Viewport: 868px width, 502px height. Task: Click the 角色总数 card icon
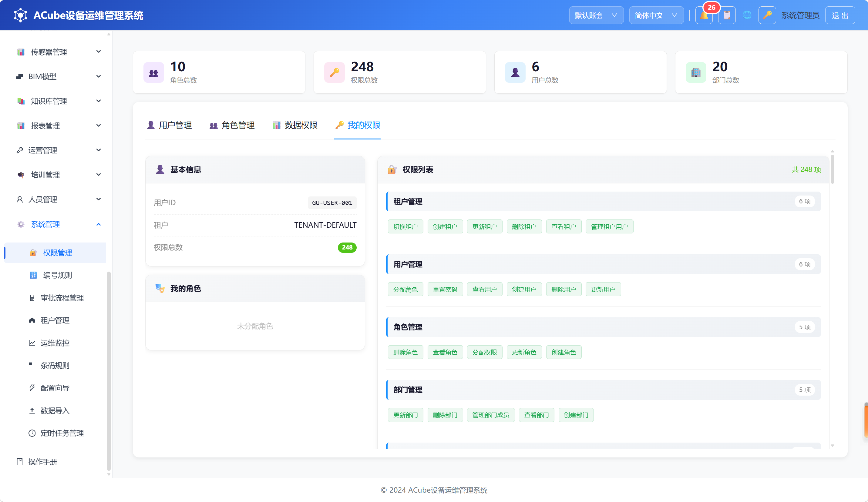[x=154, y=72]
